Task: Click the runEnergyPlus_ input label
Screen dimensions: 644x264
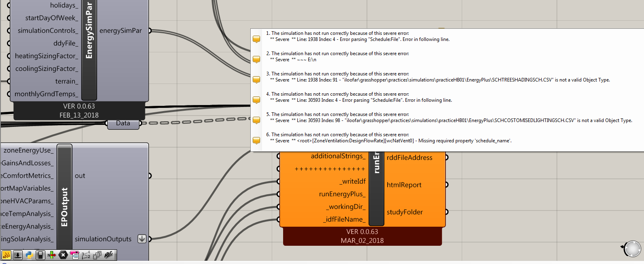Action: coord(342,194)
